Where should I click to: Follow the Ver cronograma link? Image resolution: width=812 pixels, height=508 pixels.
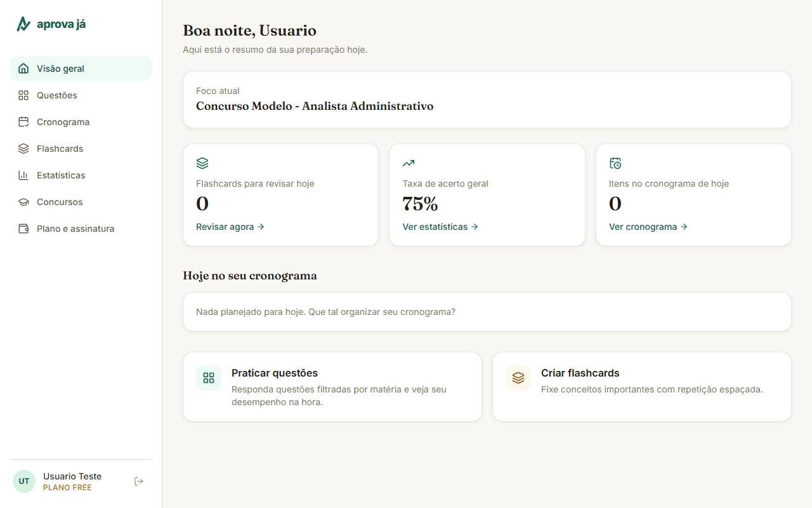click(648, 227)
